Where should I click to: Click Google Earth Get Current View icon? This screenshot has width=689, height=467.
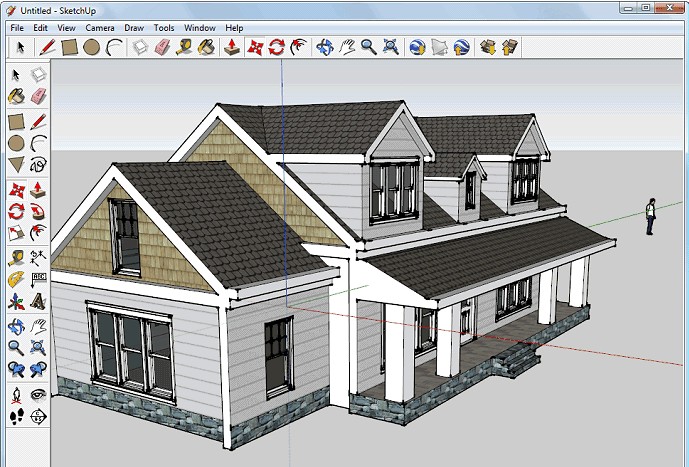click(417, 47)
